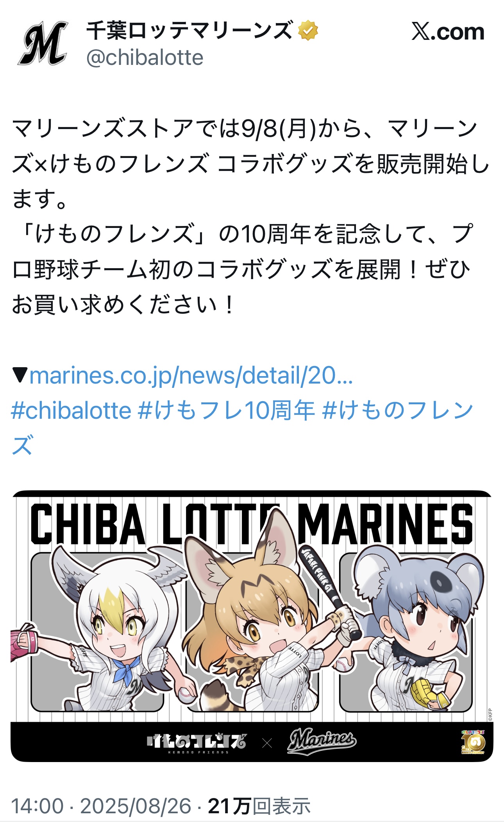Open the marines.co.jp news detail link
The width and height of the screenshot is (504, 825).
pos(191,375)
